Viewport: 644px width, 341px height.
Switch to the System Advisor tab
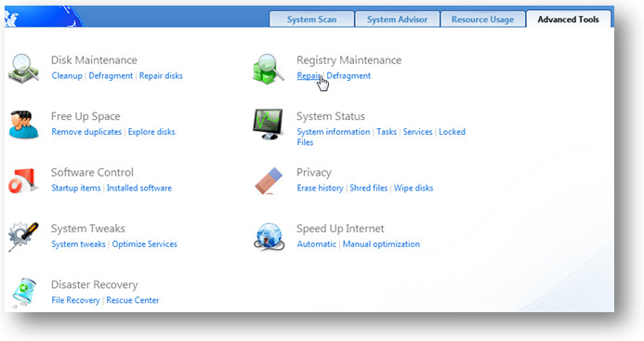click(397, 20)
